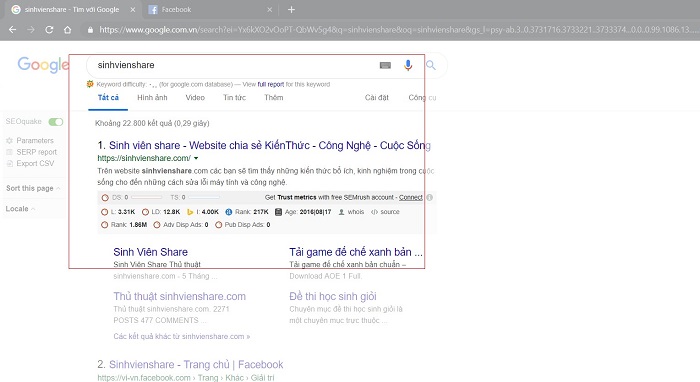Click the magnifier search button
The height and width of the screenshot is (382, 700).
tap(430, 65)
